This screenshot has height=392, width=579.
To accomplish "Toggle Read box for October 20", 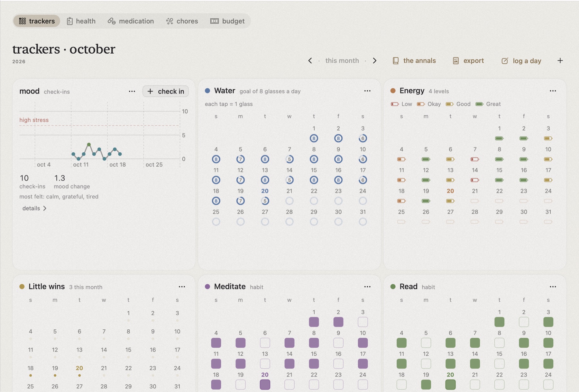I will pos(450,384).
